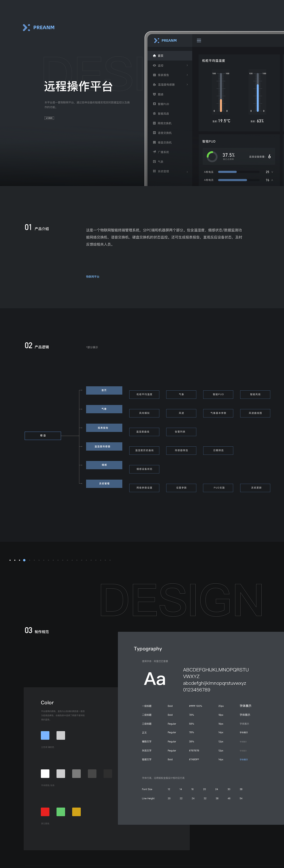Image resolution: width=284 pixels, height=868 pixels.
Task: Click the 智能风扇 fan icon
Action: coord(154,114)
